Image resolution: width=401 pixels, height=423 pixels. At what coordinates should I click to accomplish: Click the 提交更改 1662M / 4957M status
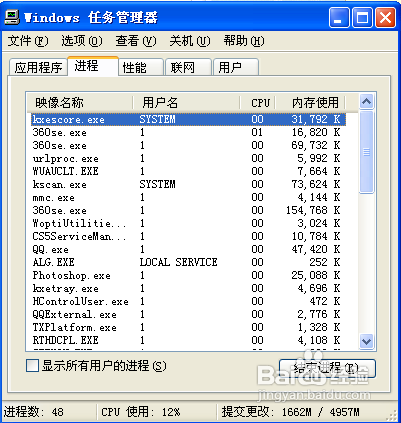(291, 412)
